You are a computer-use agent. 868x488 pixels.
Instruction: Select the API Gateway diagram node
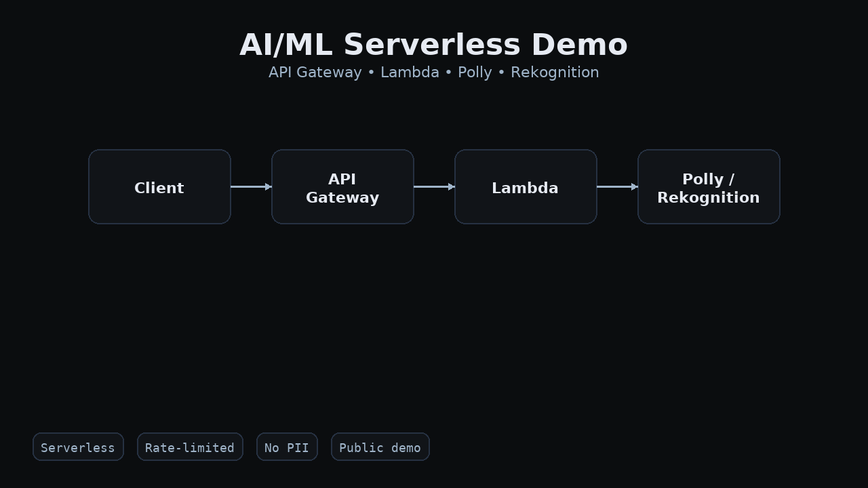point(342,187)
